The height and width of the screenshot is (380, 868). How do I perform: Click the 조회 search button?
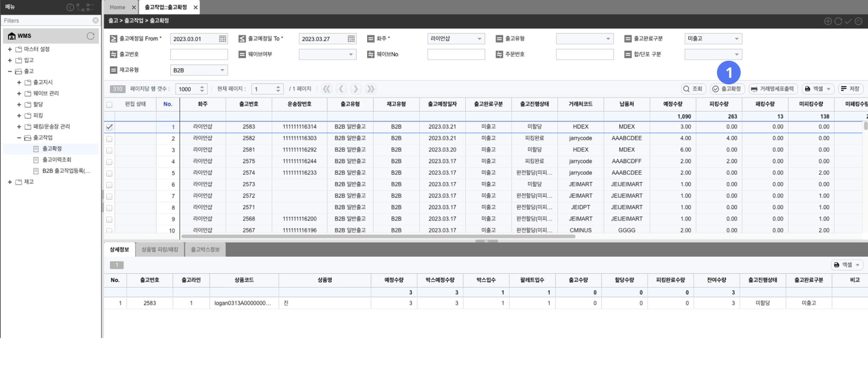693,89
